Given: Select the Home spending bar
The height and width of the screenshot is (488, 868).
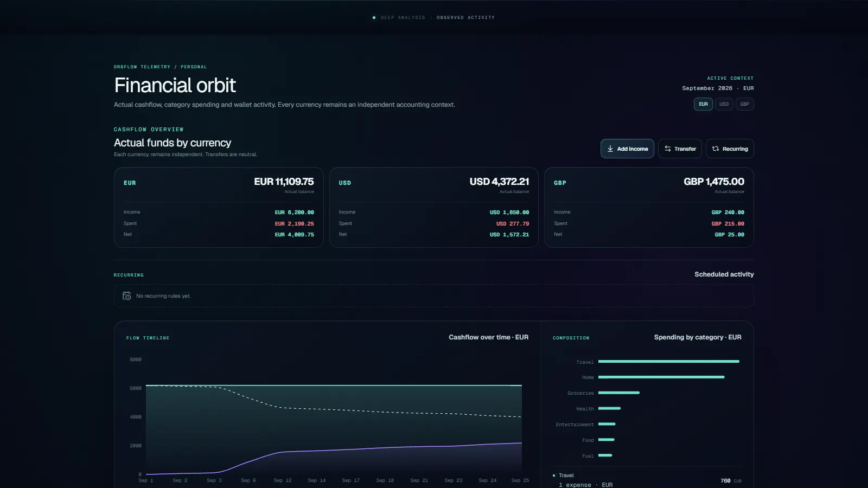Looking at the screenshot, I should pos(661,377).
